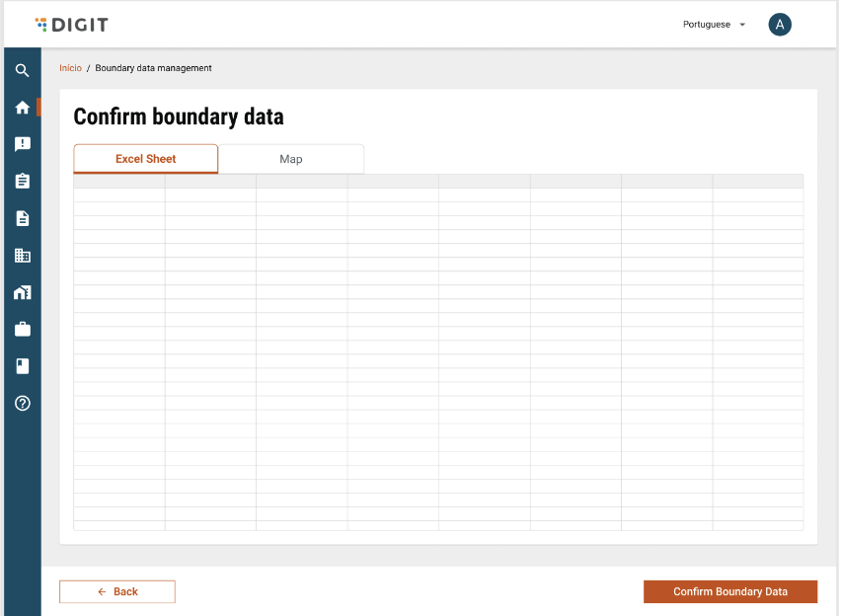Viewport: 843px width, 616px height.
Task: Select the clipboard icon in sidebar
Action: [22, 181]
